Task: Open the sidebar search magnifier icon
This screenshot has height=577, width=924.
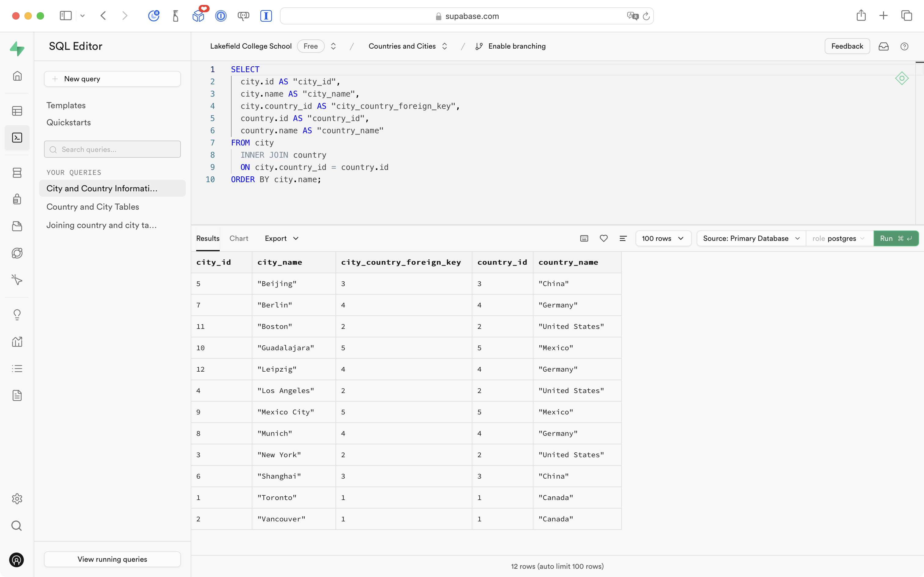Action: [x=17, y=526]
